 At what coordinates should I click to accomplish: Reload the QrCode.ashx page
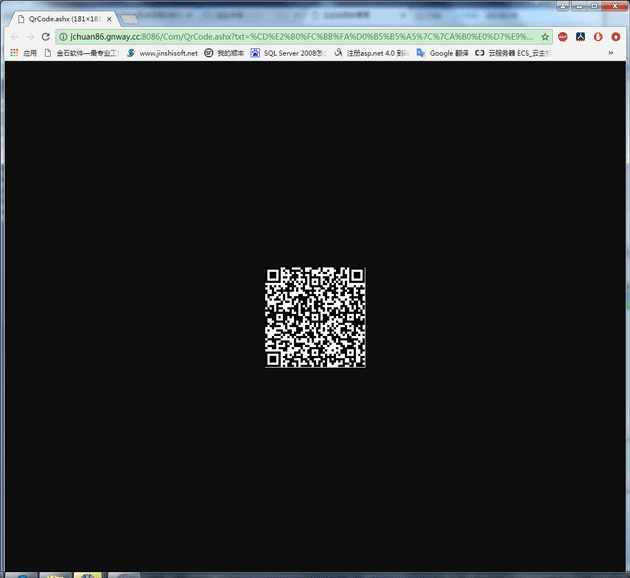pos(46,36)
